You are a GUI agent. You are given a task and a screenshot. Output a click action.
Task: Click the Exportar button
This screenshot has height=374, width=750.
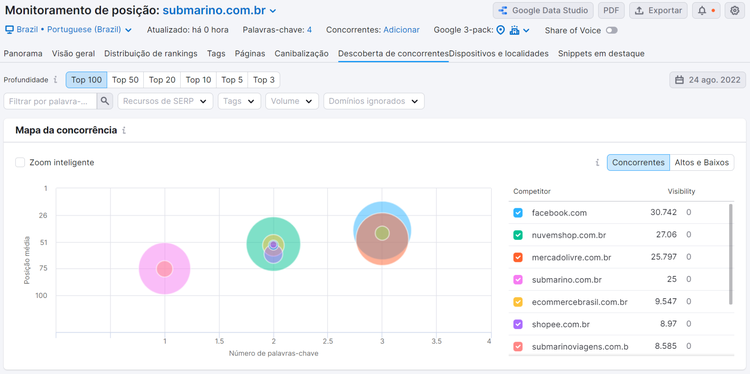[658, 11]
